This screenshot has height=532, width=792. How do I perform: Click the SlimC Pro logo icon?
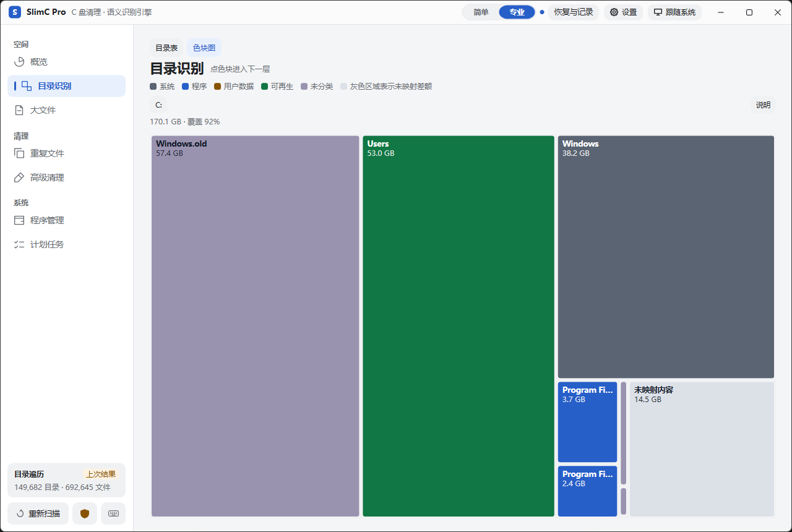coord(15,12)
